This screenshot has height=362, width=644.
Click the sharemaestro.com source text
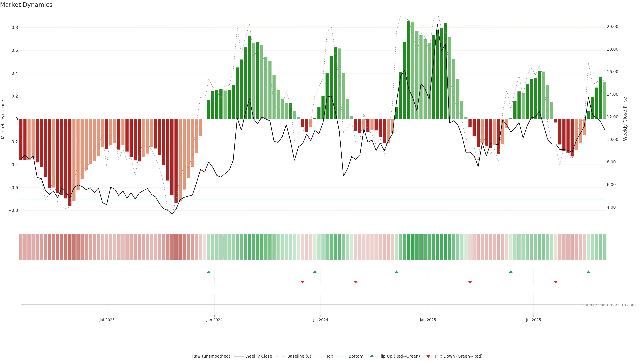(609, 305)
